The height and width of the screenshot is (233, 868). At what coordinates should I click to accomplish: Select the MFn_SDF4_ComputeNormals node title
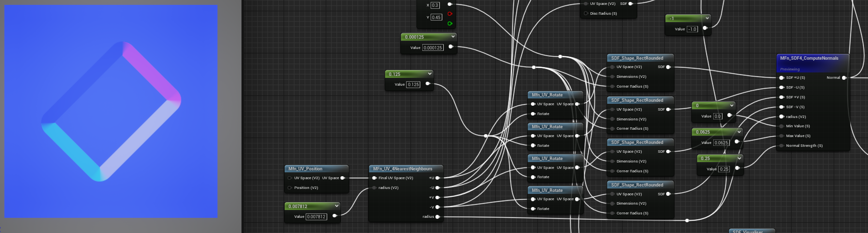pyautogui.click(x=809, y=58)
